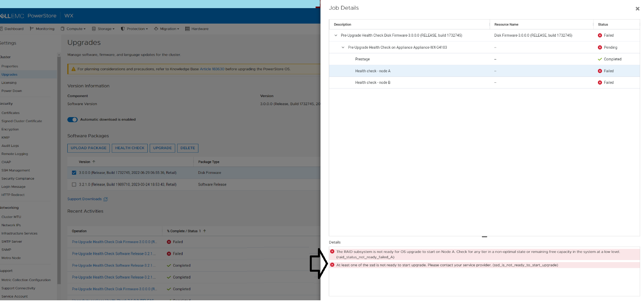Click error icon beside RAID subsystem message
Screen dimensions: 644x303
(x=332, y=252)
